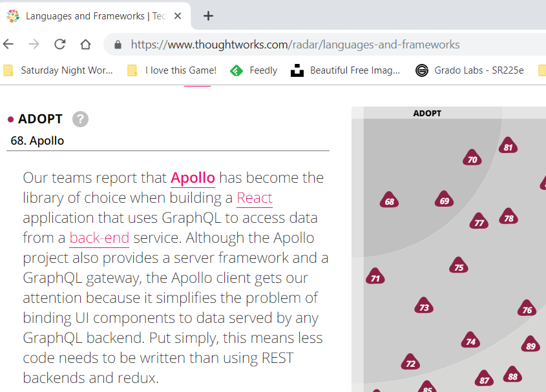
Task: Click radar blip number 89
Action: pos(530,346)
